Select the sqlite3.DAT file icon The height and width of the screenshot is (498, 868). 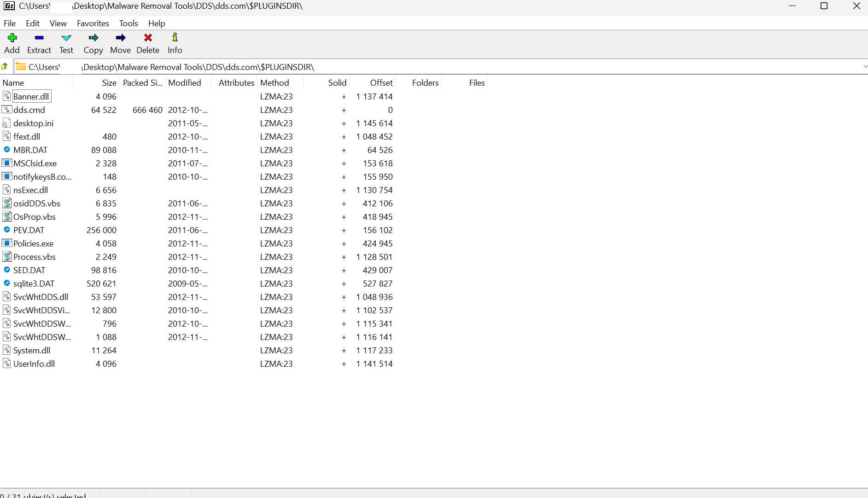7,283
